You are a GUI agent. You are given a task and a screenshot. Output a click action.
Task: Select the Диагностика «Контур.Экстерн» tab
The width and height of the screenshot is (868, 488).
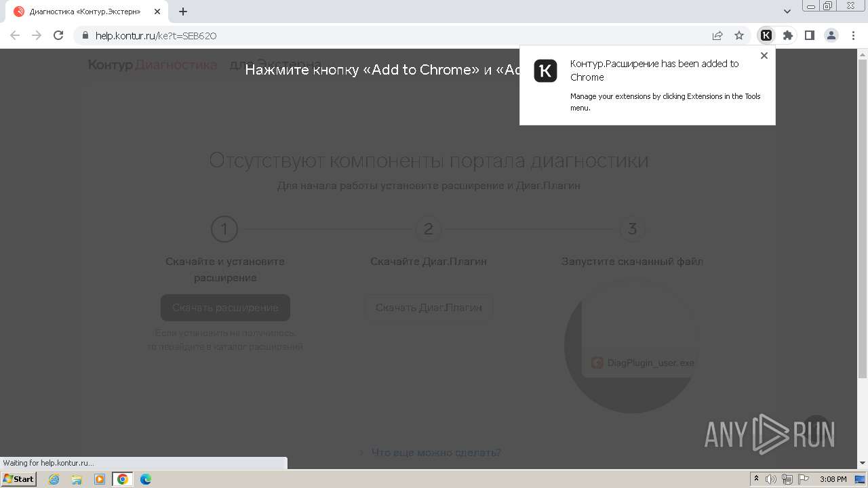tap(87, 12)
